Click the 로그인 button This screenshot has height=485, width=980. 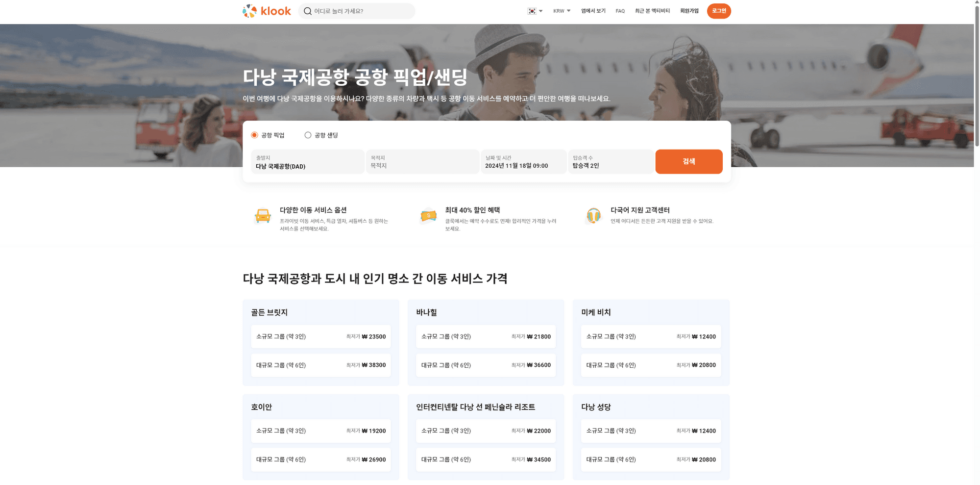pos(718,11)
